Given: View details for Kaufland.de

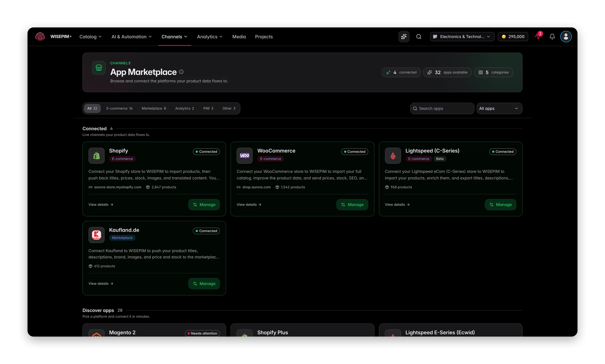Looking at the screenshot, I should (101, 284).
